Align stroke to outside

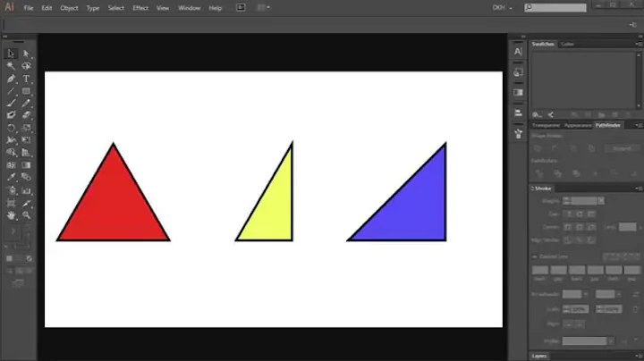[590, 240]
